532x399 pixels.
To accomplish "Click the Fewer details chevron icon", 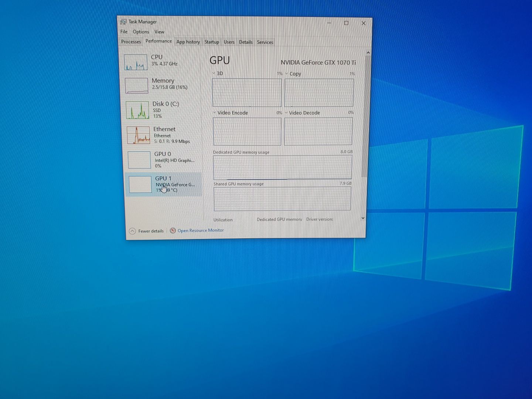I will click(132, 231).
